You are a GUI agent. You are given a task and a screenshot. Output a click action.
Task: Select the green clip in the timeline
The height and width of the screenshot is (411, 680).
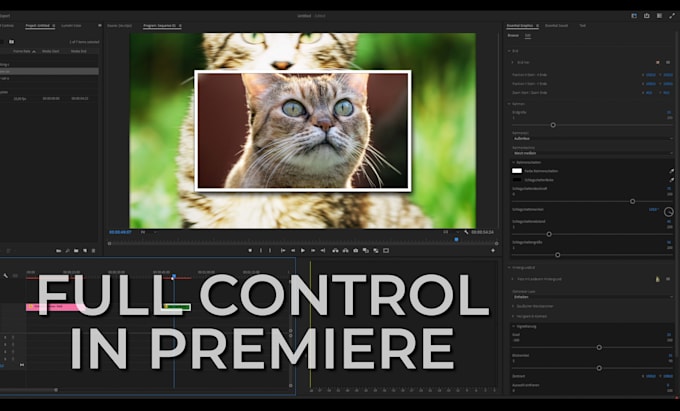177,307
